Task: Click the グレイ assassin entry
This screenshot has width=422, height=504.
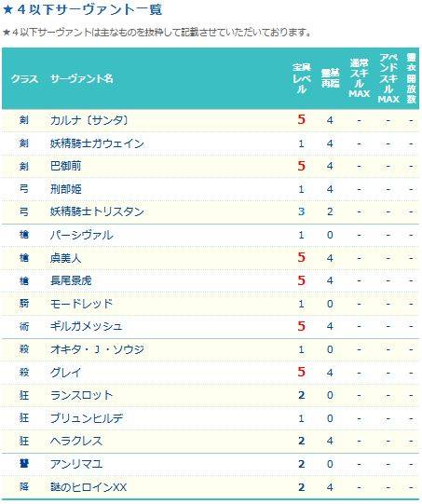Action: 65,373
